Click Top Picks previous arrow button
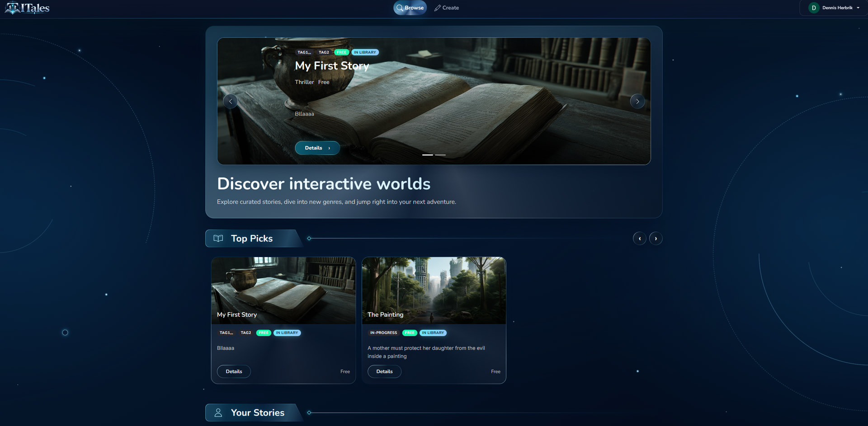Screen dimensions: 868x426 coord(639,239)
